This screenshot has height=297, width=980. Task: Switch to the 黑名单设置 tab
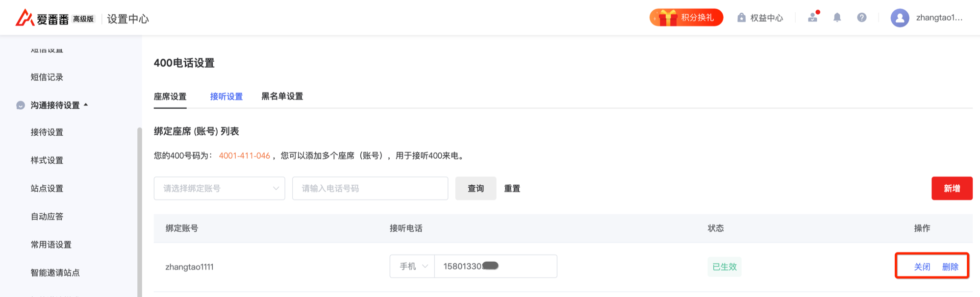pos(282,97)
